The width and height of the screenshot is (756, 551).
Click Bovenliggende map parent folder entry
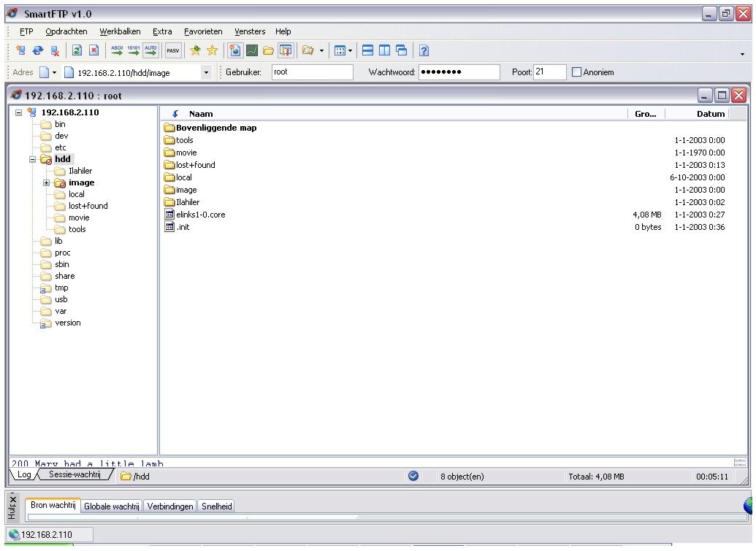click(216, 128)
